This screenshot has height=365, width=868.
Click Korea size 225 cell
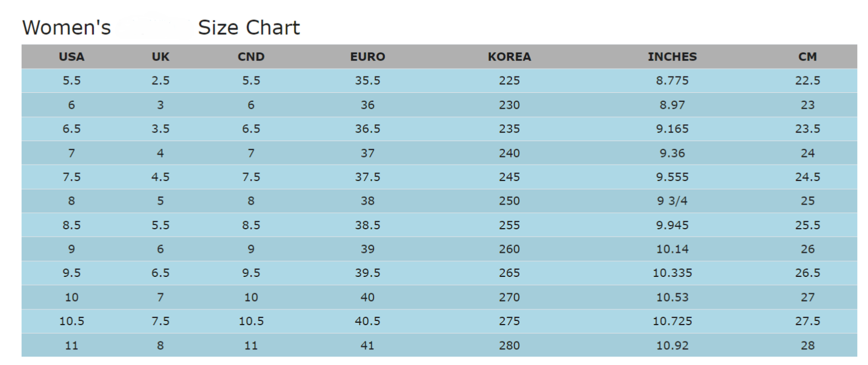click(x=509, y=81)
